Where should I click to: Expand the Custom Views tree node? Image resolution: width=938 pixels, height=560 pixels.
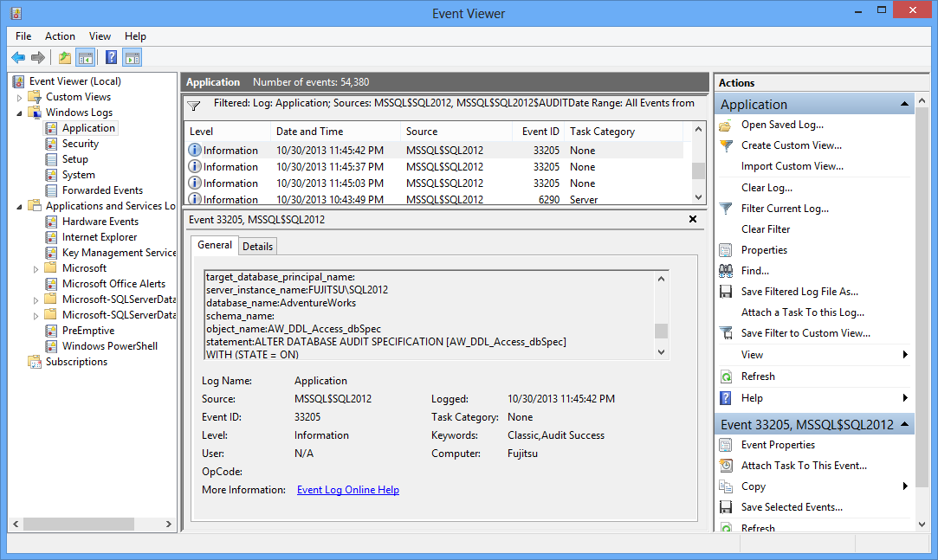[x=19, y=98]
